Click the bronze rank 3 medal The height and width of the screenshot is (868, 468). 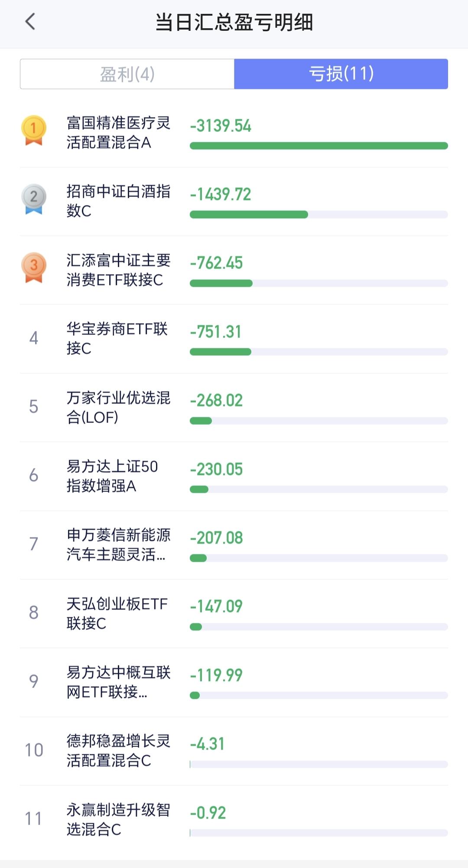(x=33, y=268)
